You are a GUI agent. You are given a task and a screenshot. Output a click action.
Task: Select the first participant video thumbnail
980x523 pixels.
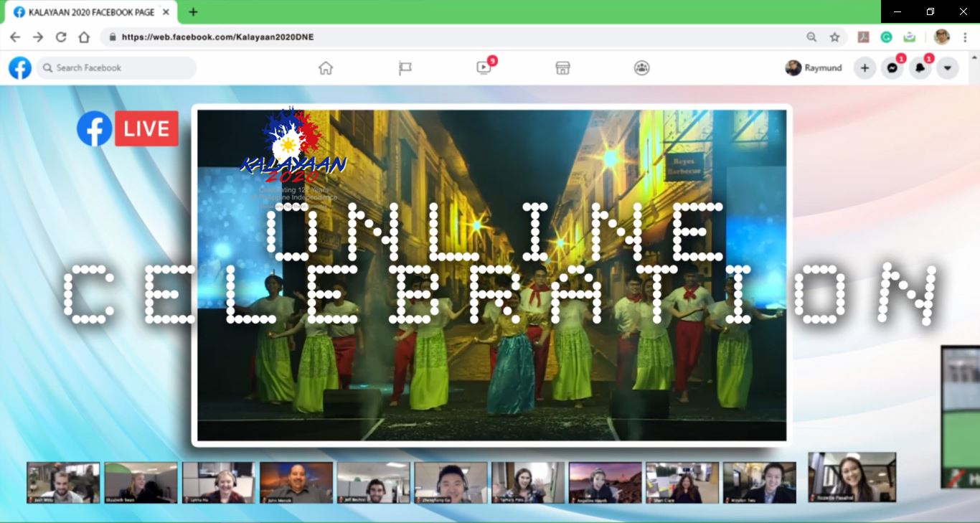tap(62, 483)
